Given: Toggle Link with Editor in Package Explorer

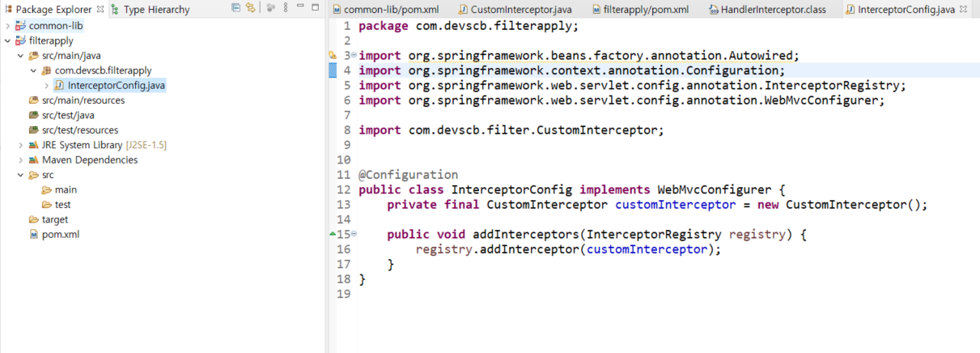Looking at the screenshot, I should click(250, 9).
